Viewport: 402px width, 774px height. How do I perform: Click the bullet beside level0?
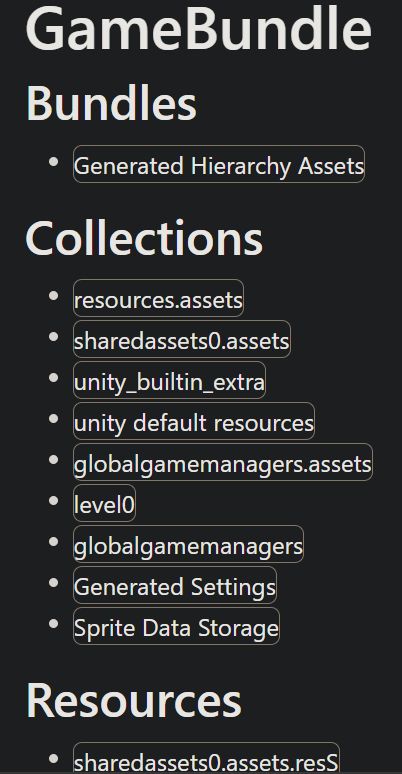(x=54, y=501)
